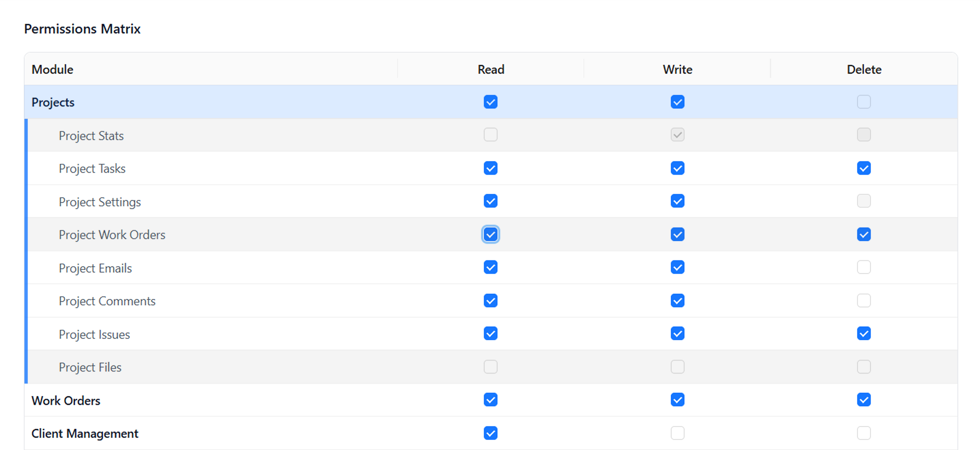The height and width of the screenshot is (450, 980).
Task: Toggle Write checkbox for Project Stats
Action: 677,135
